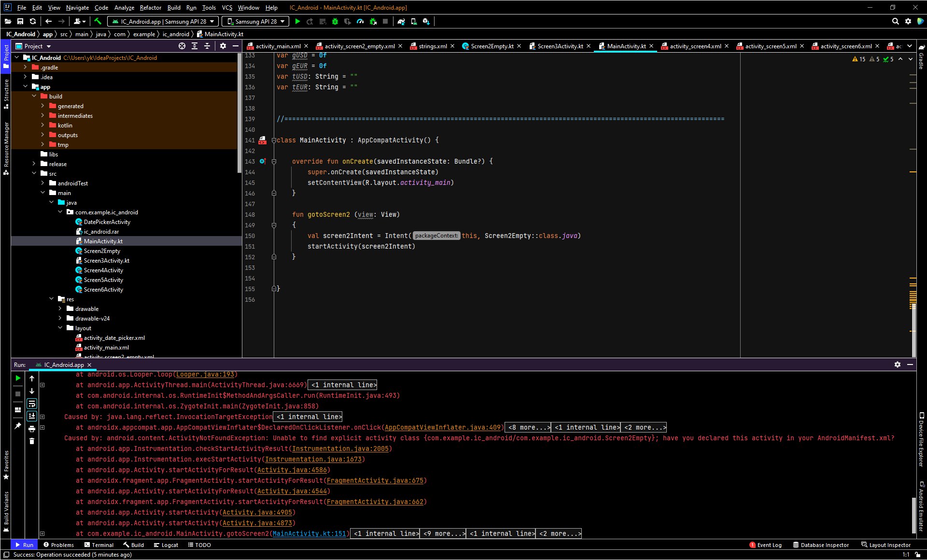Expand the drawable folder
This screenshot has height=560, width=927.
[60, 308]
